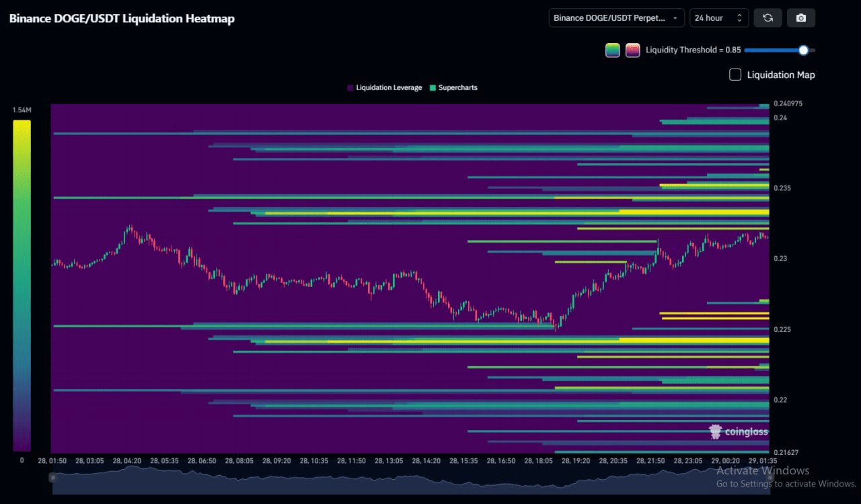Click the camera screenshot icon button
The height and width of the screenshot is (504, 861).
(801, 18)
